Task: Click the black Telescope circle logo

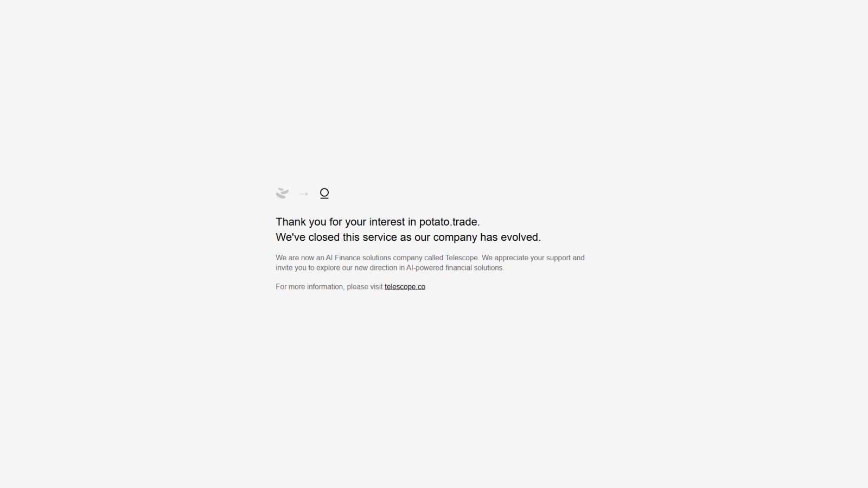Action: (x=324, y=193)
